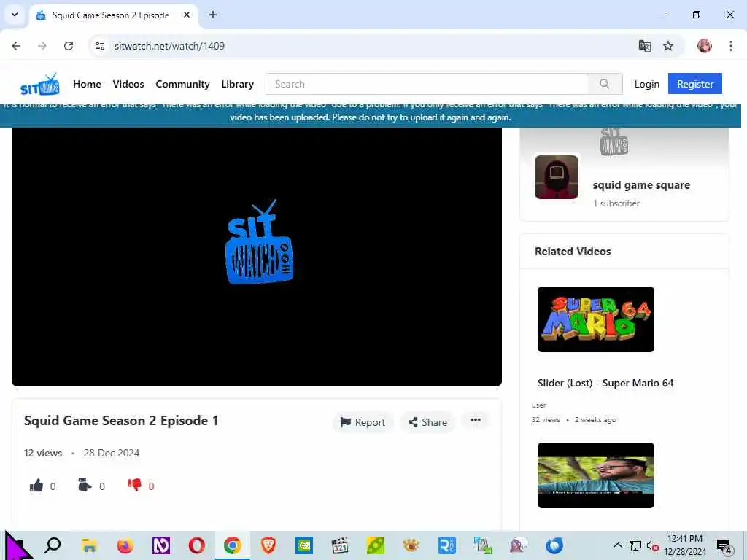Viewport: 747px width, 560px height.
Task: Open File Explorer from the taskbar
Action: [x=89, y=545]
